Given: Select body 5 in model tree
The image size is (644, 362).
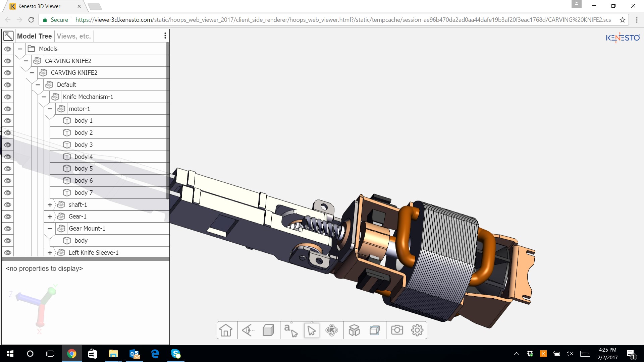Looking at the screenshot, I should 84,169.
